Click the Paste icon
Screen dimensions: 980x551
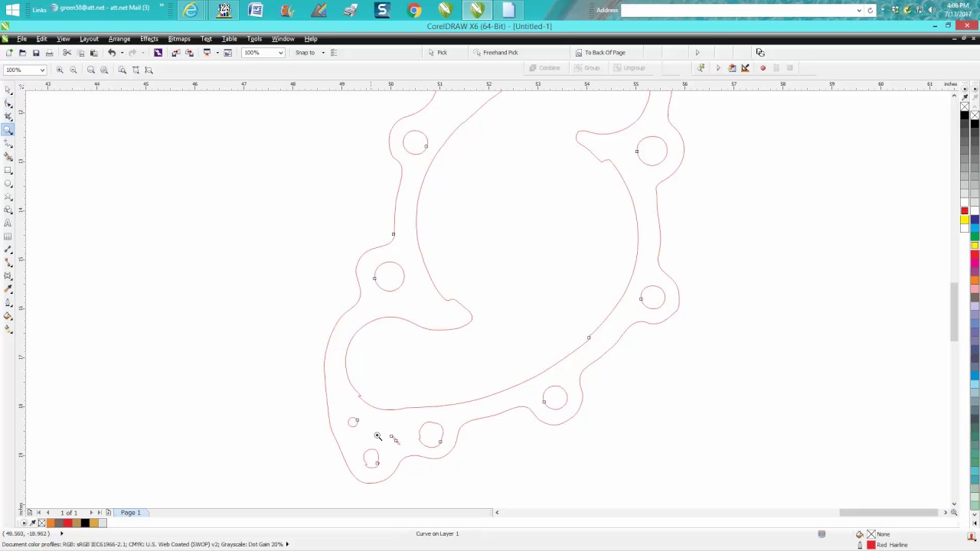click(94, 53)
